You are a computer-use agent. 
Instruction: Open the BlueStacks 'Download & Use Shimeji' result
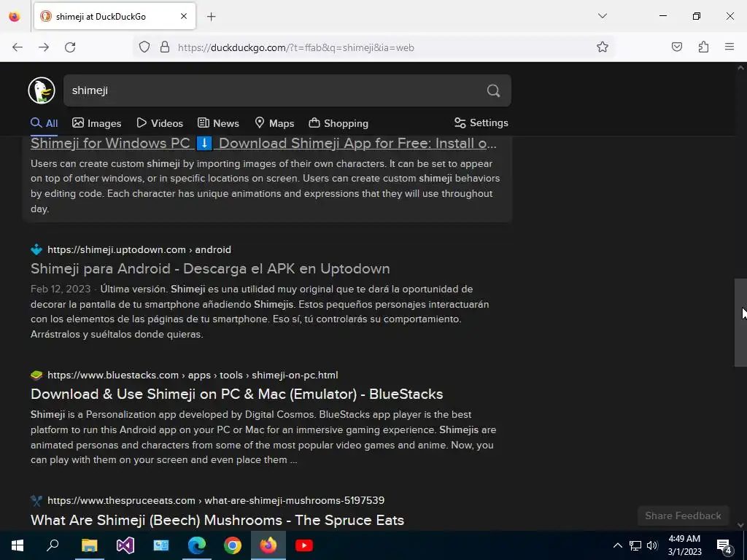point(237,394)
